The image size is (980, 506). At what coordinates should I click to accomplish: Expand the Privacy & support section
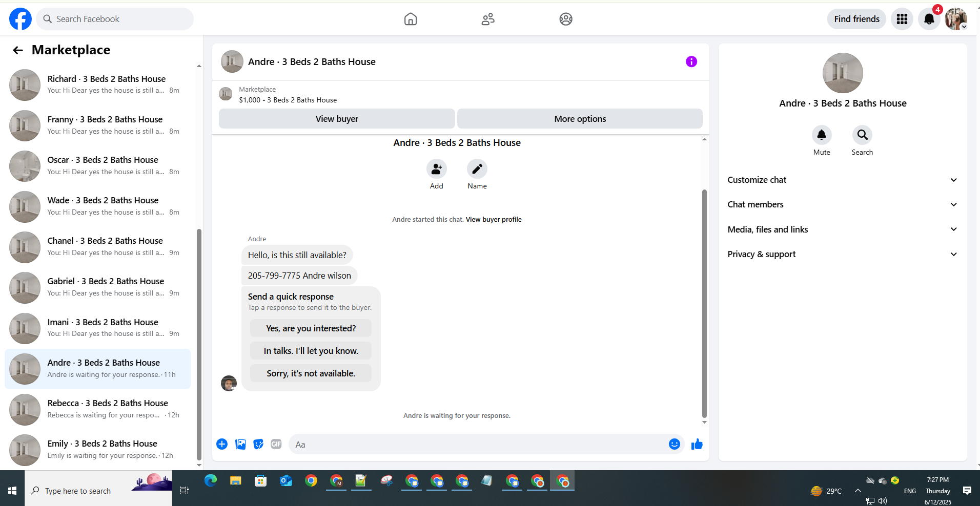point(843,254)
